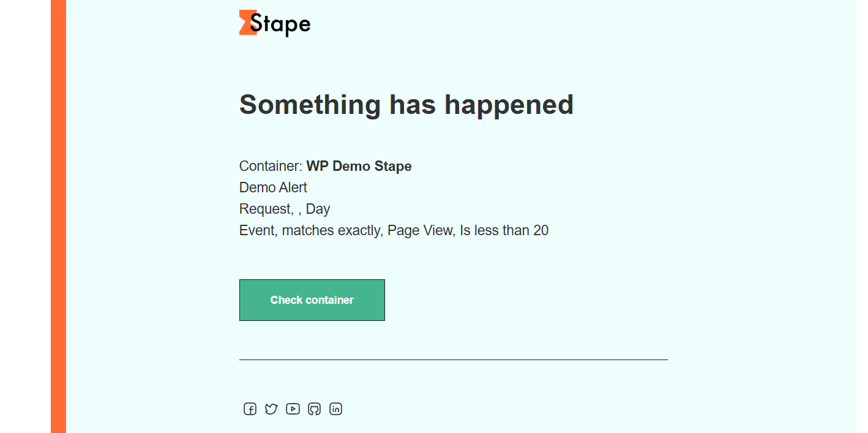Open the LinkedIn icon link

point(335,409)
